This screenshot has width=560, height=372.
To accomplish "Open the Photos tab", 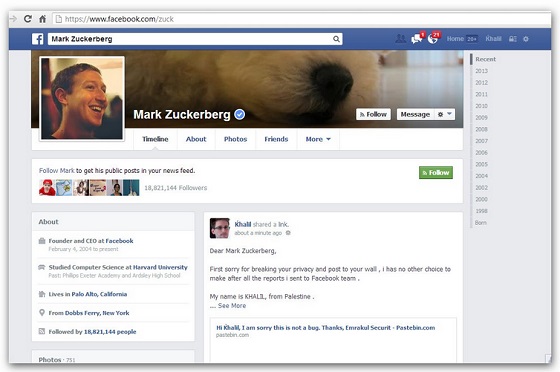I will pyautogui.click(x=235, y=139).
